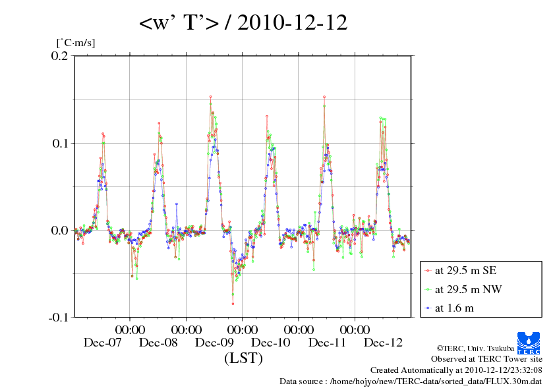Screen dimensions: 555x392
Task: Click the Dec-10 date label
Action: click(x=271, y=343)
